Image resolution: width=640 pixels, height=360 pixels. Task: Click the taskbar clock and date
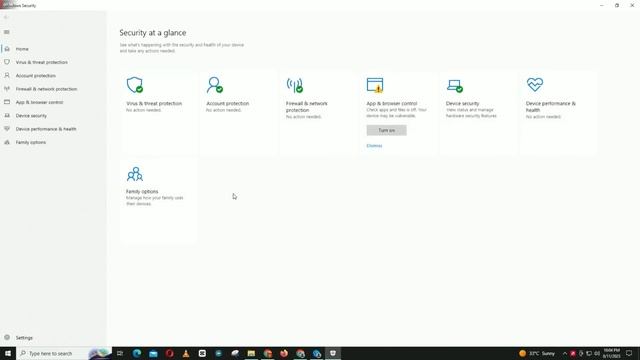coord(612,353)
